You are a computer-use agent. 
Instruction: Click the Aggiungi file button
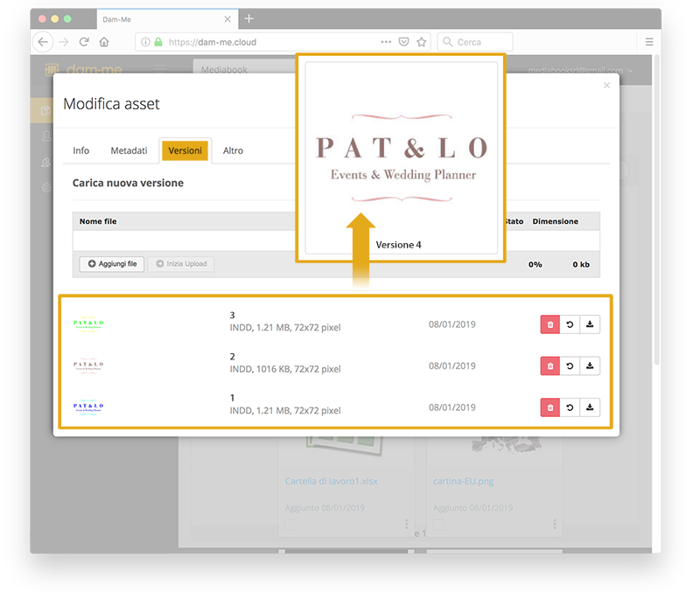(112, 264)
